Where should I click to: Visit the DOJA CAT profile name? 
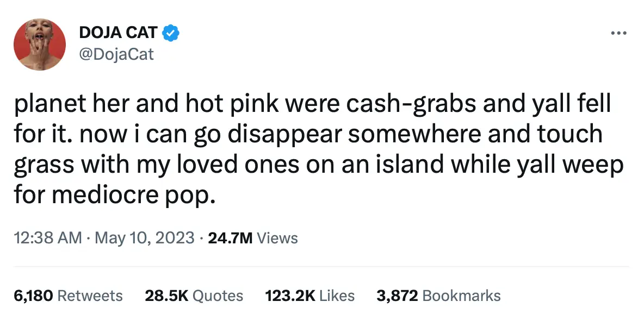(x=117, y=33)
